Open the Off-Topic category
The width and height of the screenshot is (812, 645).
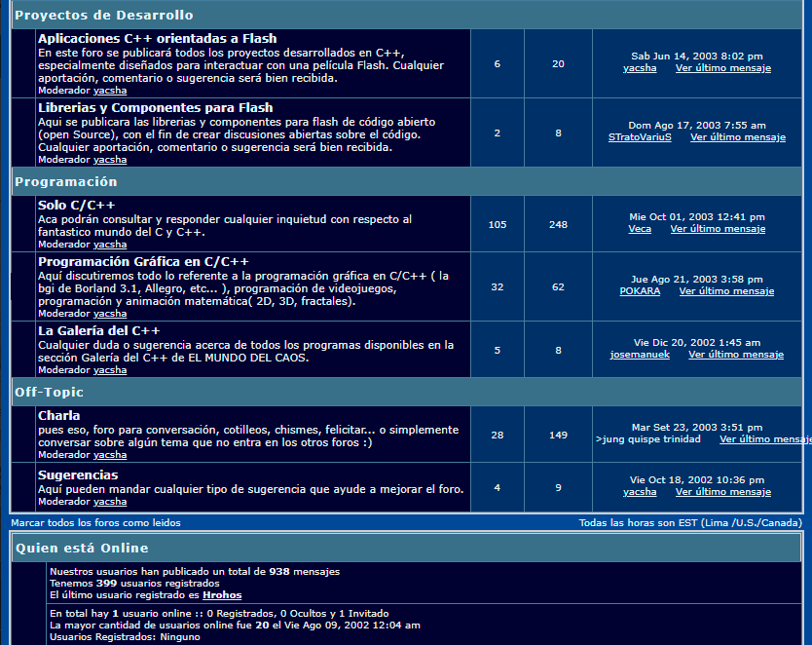[49, 392]
